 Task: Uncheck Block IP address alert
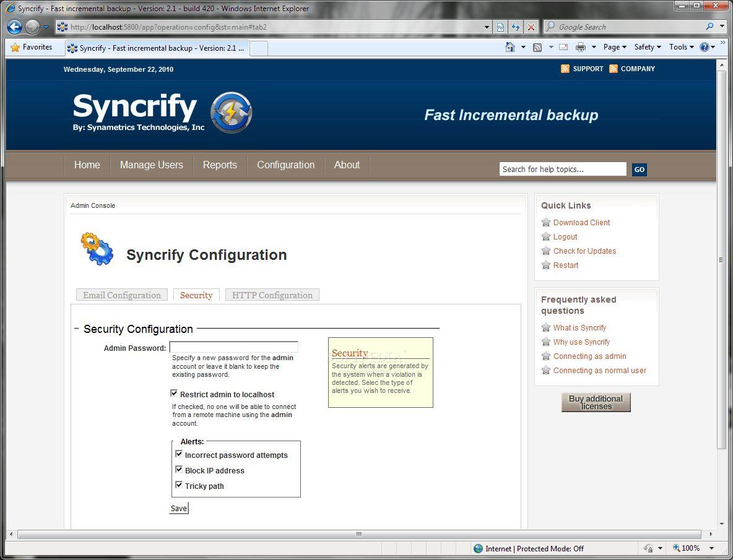(x=178, y=470)
